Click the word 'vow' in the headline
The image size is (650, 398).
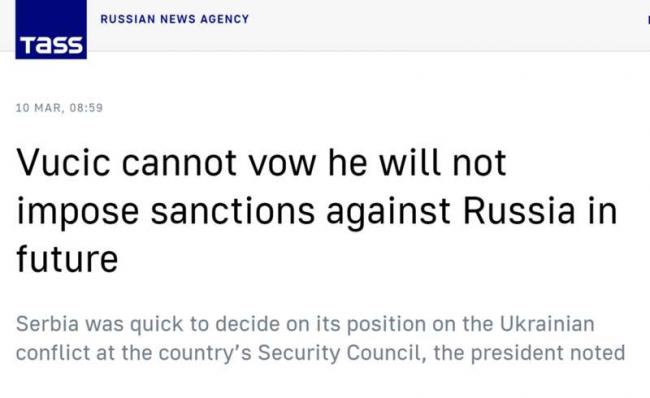point(282,164)
